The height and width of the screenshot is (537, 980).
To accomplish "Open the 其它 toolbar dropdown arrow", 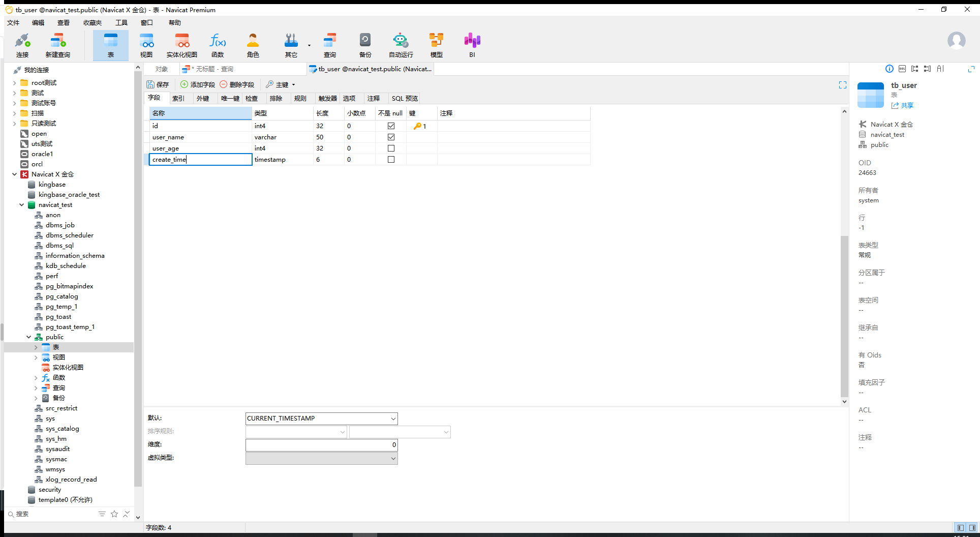I will (309, 45).
